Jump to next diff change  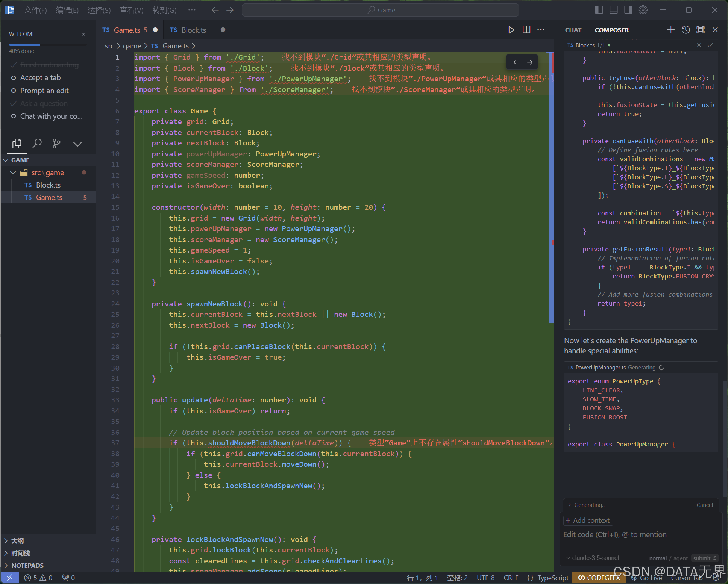pyautogui.click(x=530, y=62)
